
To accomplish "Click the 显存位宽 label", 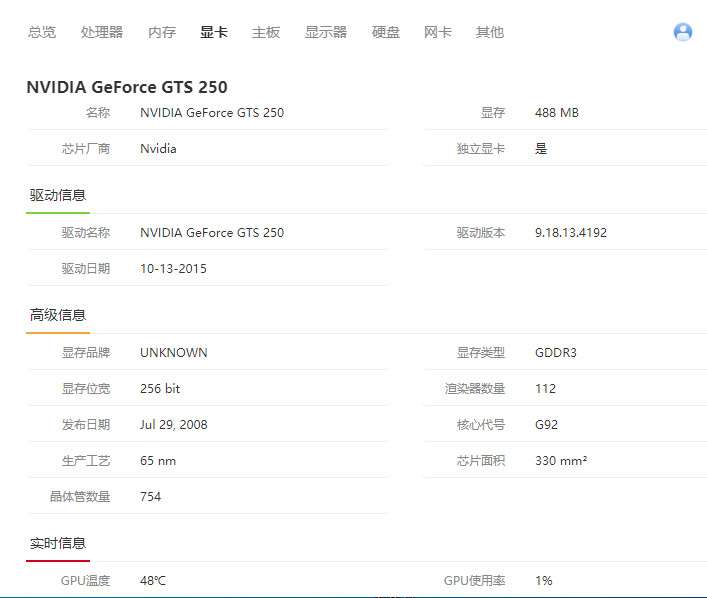I will (86, 389).
